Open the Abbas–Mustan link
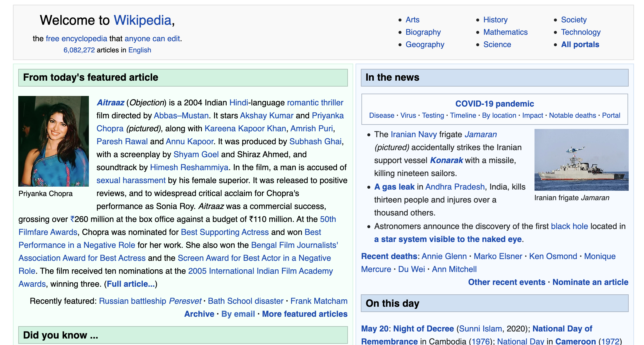This screenshot has height=345, width=644. point(181,116)
